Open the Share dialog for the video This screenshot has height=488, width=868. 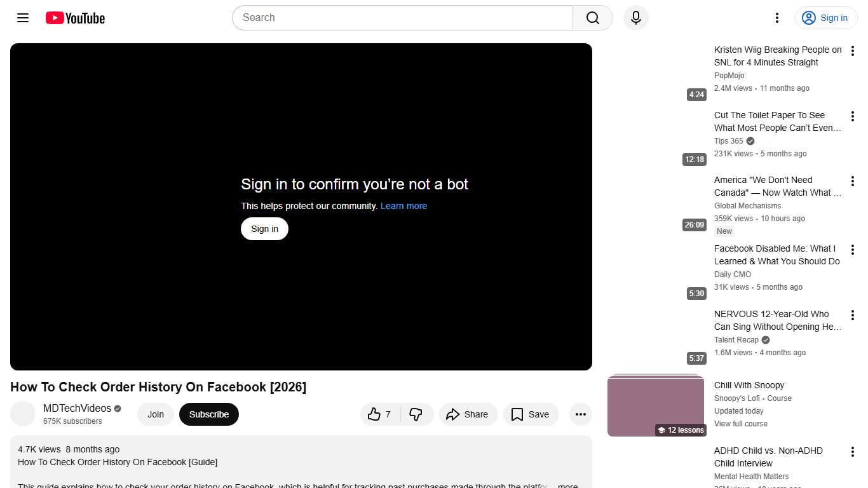pos(468,414)
